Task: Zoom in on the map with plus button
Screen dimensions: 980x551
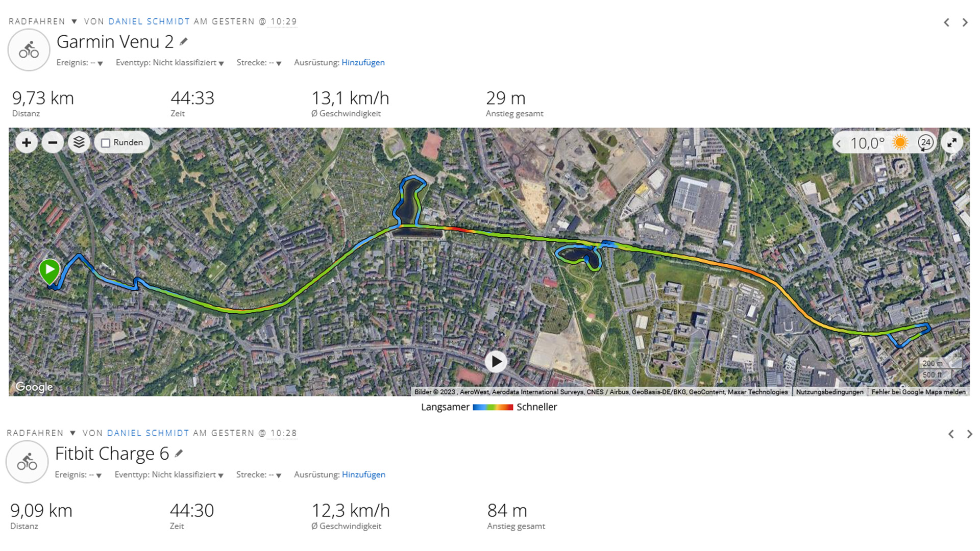Action: (27, 143)
